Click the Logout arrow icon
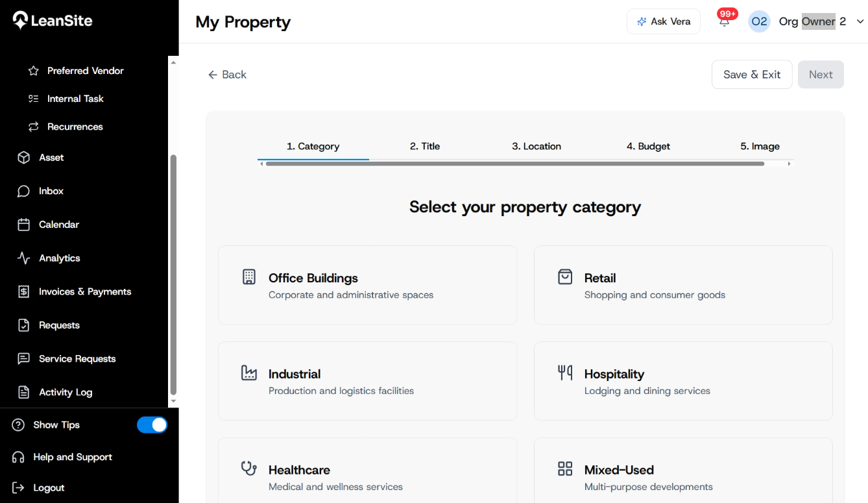Image resolution: width=868 pixels, height=503 pixels. click(x=18, y=488)
